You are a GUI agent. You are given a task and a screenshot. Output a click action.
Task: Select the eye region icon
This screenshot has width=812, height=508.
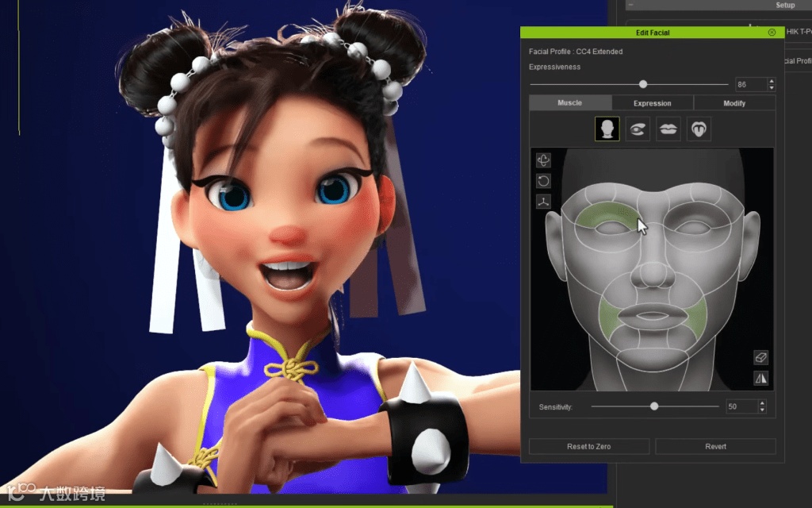click(638, 129)
